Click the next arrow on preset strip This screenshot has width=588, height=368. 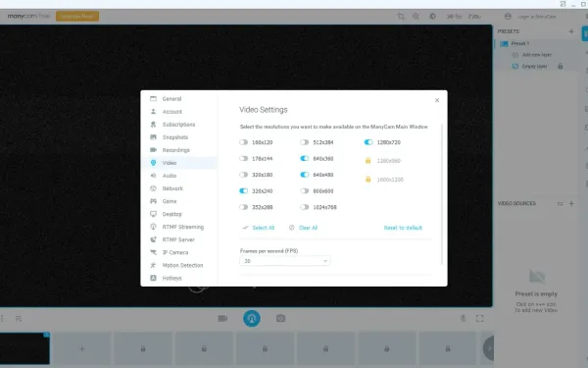coord(489,348)
